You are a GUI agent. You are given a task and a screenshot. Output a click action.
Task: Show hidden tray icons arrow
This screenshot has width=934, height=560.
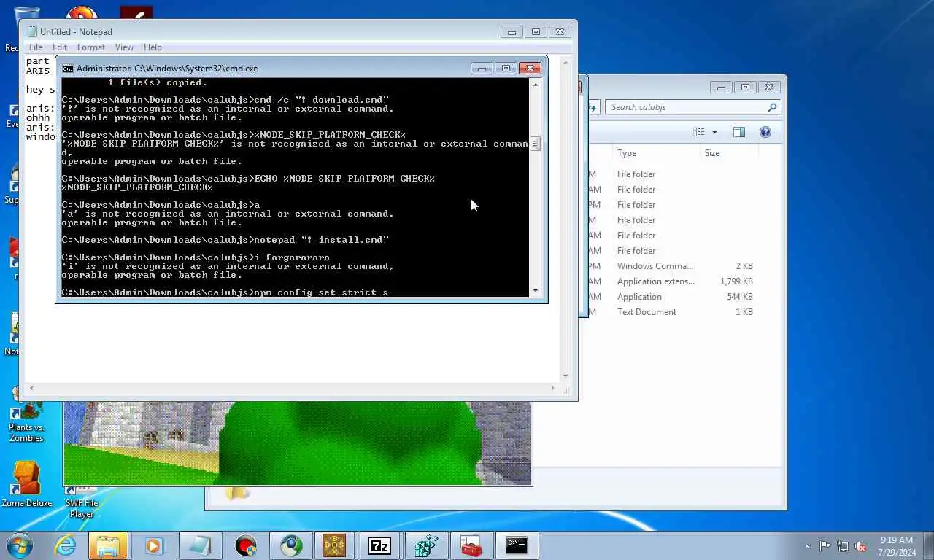point(807,546)
